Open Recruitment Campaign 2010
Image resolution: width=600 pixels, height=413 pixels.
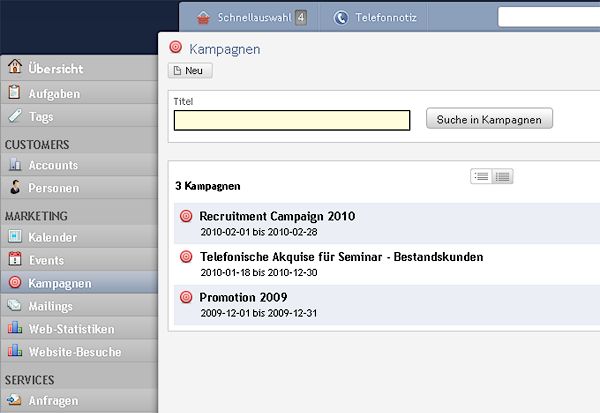click(277, 216)
